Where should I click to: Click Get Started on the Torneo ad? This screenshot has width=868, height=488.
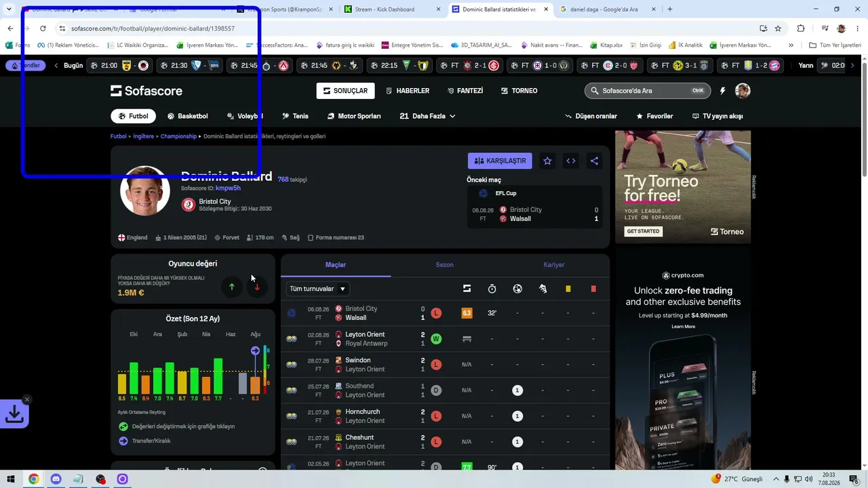coord(643,231)
